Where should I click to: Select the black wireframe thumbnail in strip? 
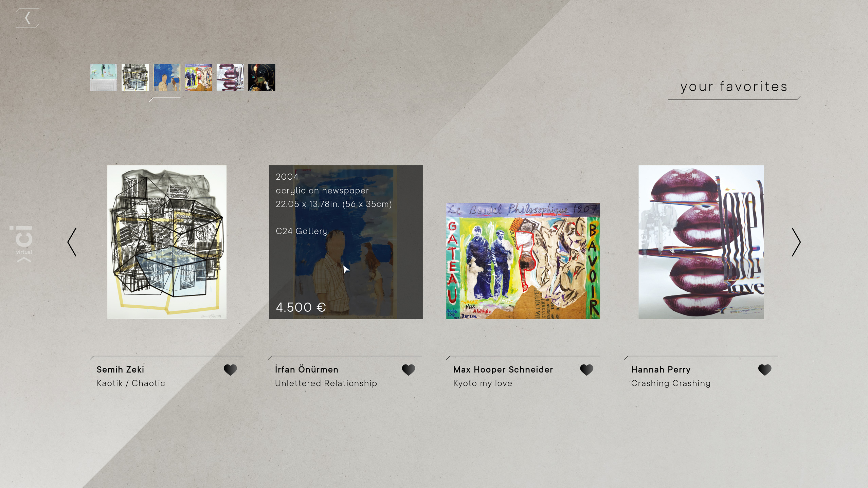[x=135, y=77]
